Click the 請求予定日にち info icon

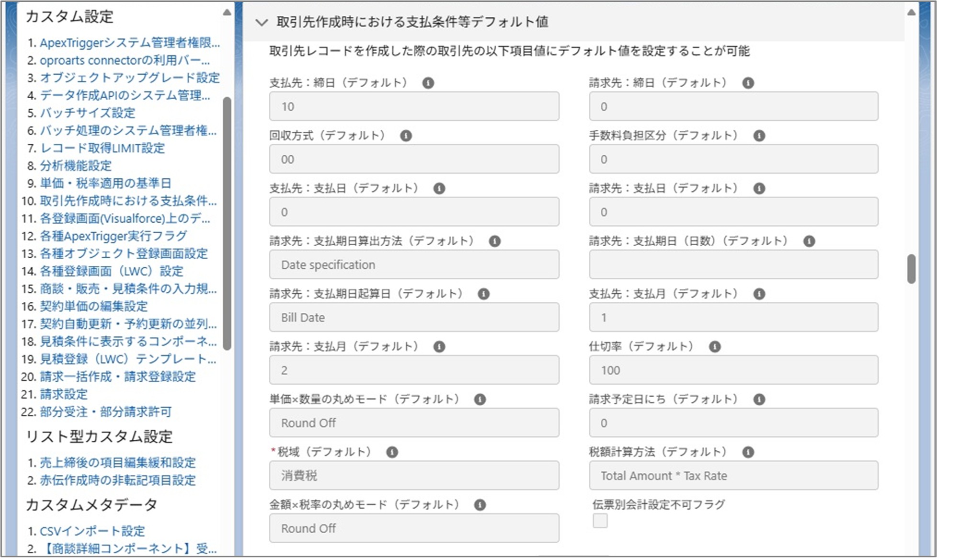(x=758, y=399)
